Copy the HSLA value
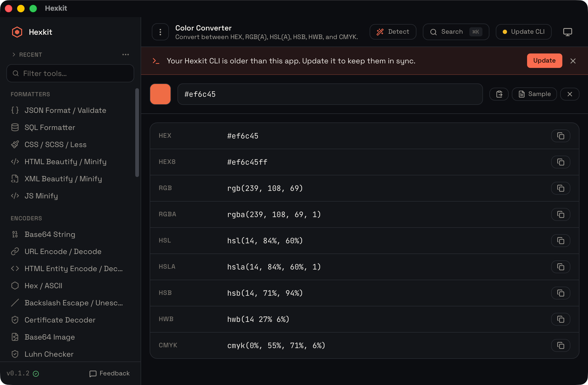Viewport: 588px width, 385px height. pos(560,267)
